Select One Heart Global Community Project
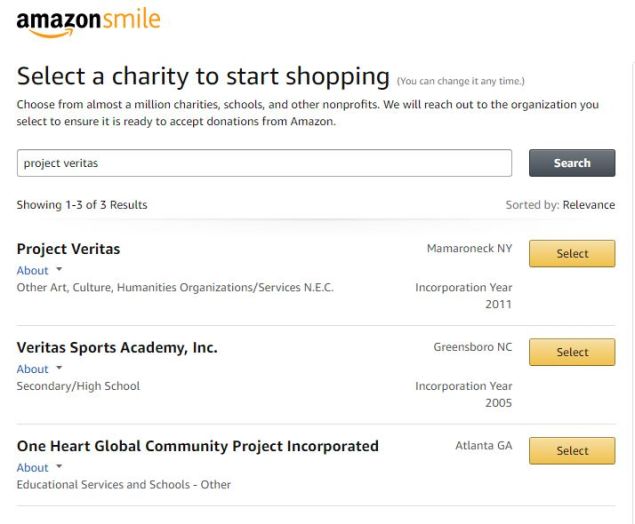 (572, 451)
